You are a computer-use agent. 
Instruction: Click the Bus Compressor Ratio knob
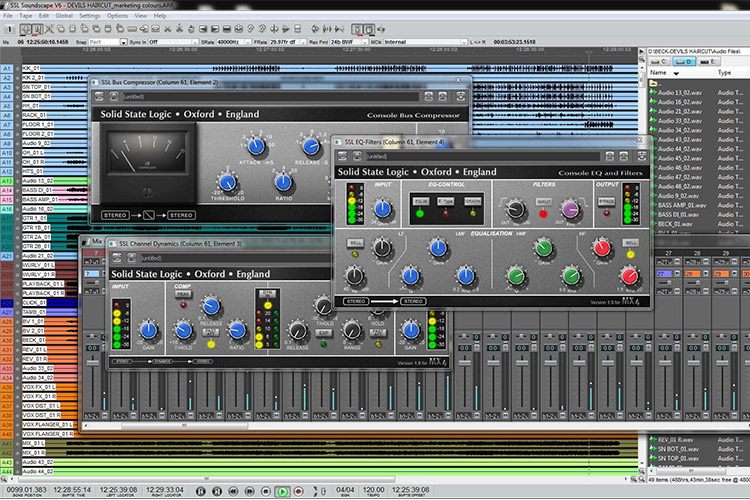[x=283, y=182]
